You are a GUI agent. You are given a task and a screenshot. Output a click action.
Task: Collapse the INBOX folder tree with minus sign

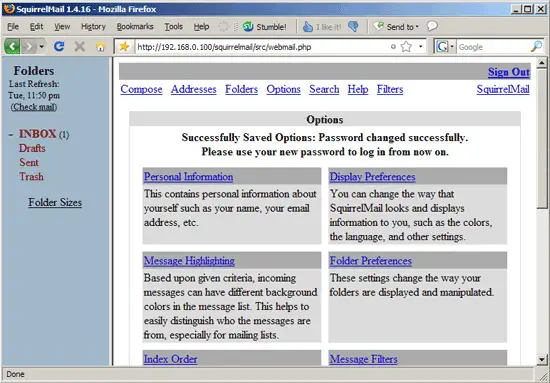11,134
